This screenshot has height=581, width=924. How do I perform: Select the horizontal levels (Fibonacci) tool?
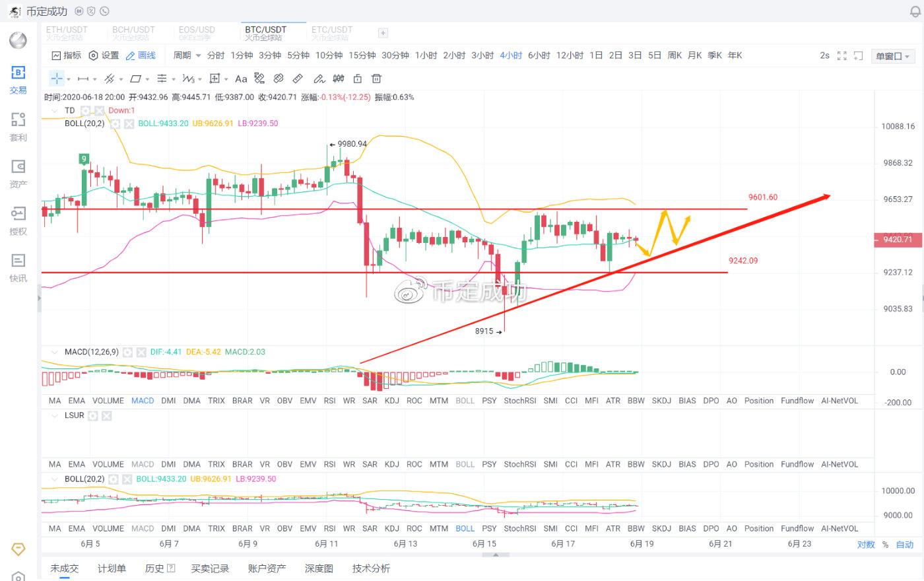[162, 79]
